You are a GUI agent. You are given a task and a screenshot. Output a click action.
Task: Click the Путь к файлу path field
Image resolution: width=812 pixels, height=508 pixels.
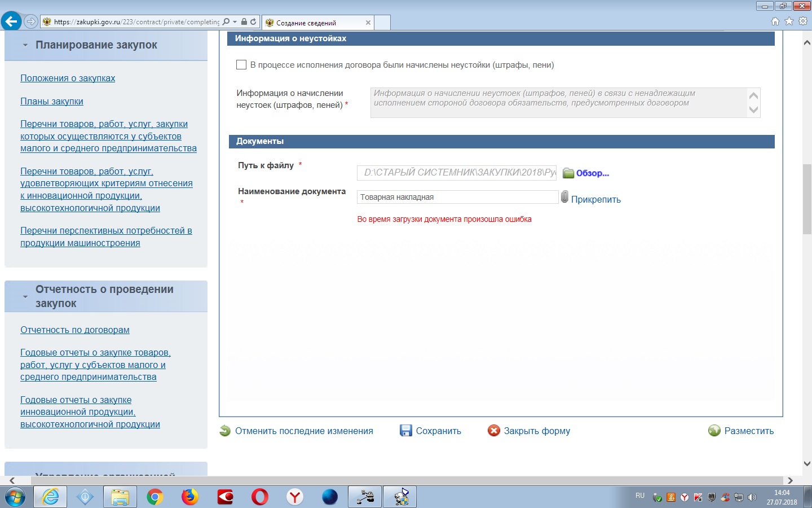pos(457,173)
